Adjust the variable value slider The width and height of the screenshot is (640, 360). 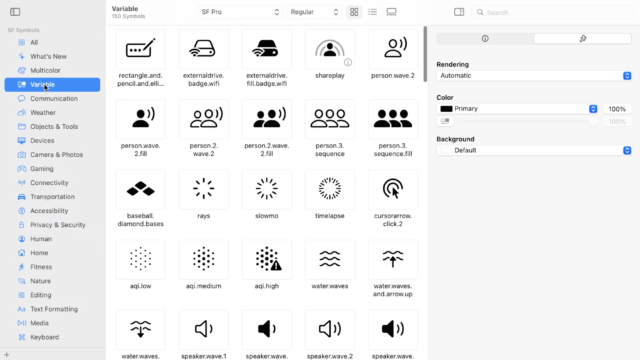(527, 121)
